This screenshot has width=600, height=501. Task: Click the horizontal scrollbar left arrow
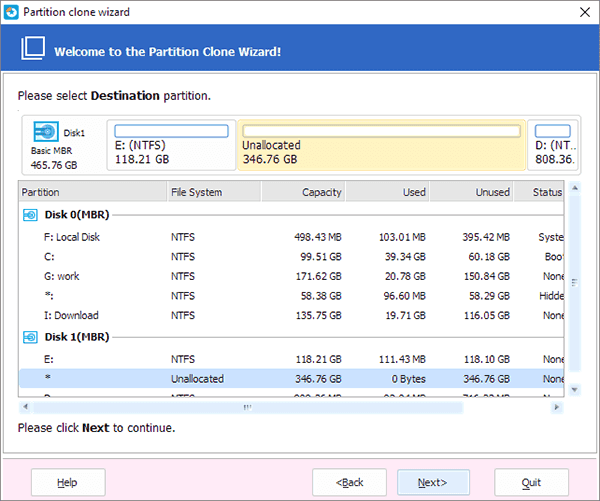[25, 407]
